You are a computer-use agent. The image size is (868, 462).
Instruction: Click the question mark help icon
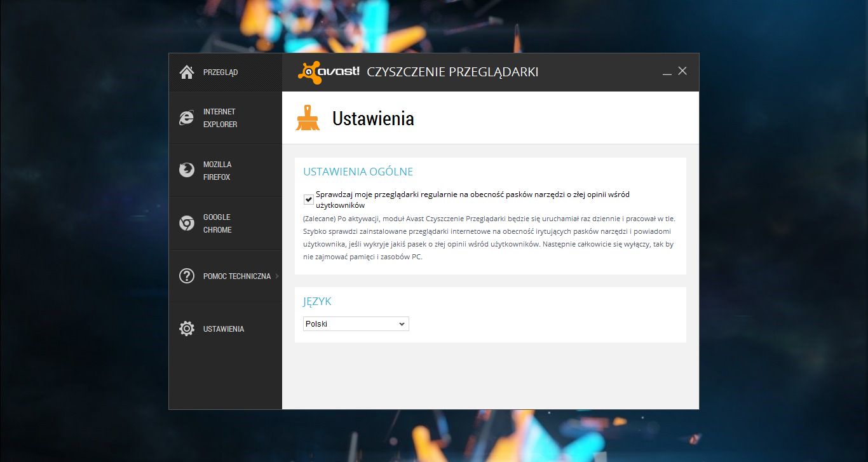point(186,276)
